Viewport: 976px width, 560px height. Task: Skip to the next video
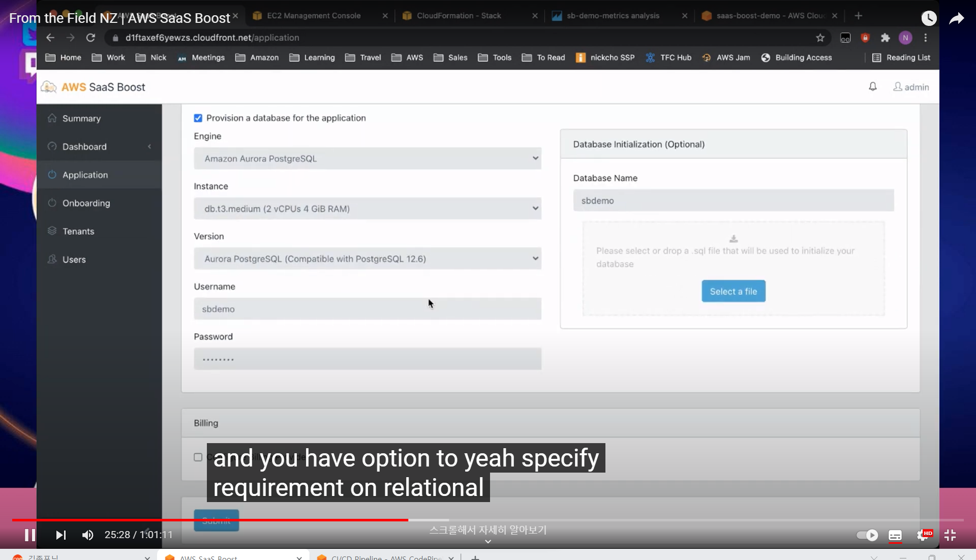60,535
